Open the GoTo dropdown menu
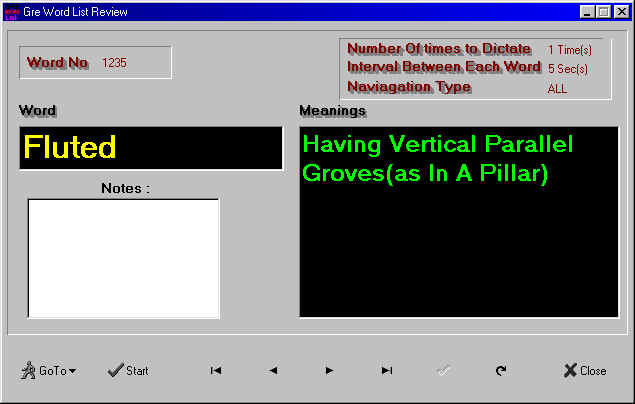Screen dimensions: 635x404 48,370
